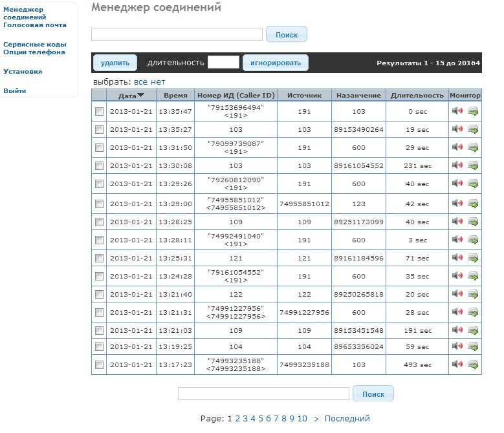Play the recording for the 13:25:31 call

[457, 258]
